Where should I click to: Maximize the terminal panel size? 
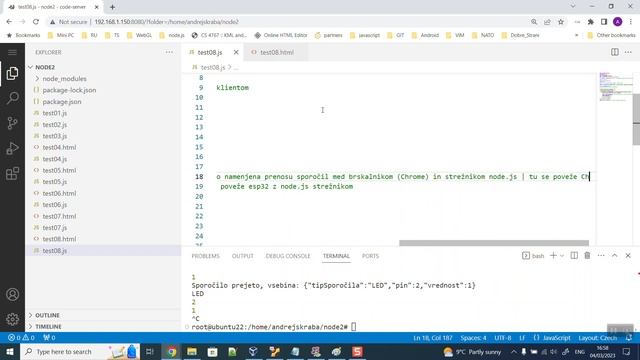[614, 256]
